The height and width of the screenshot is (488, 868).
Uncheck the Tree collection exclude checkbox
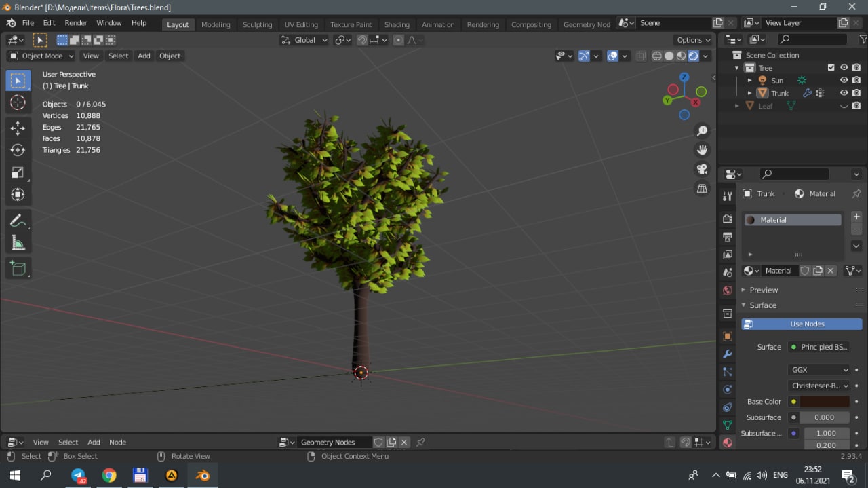coord(831,68)
